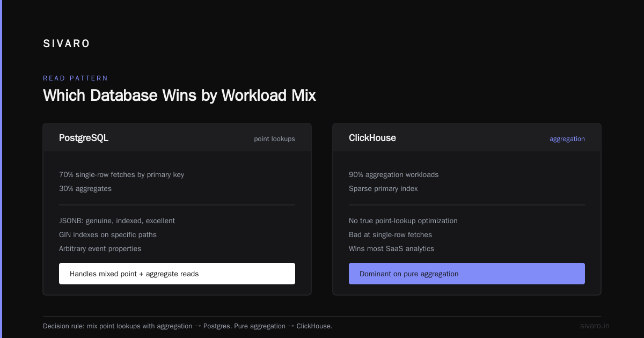Viewport: 644px width, 338px height.
Task: Open the sivaro.in footer link
Action: [595, 326]
